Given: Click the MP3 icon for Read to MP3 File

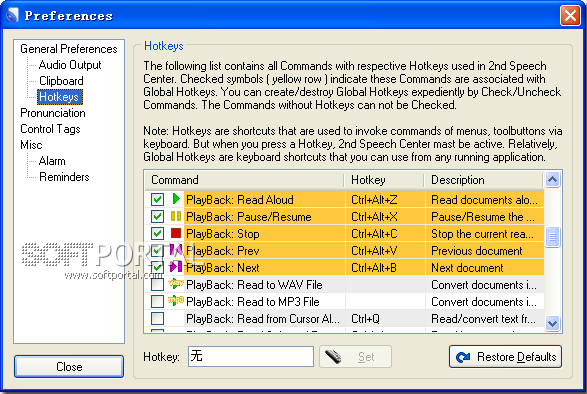Looking at the screenshot, I should [x=176, y=300].
